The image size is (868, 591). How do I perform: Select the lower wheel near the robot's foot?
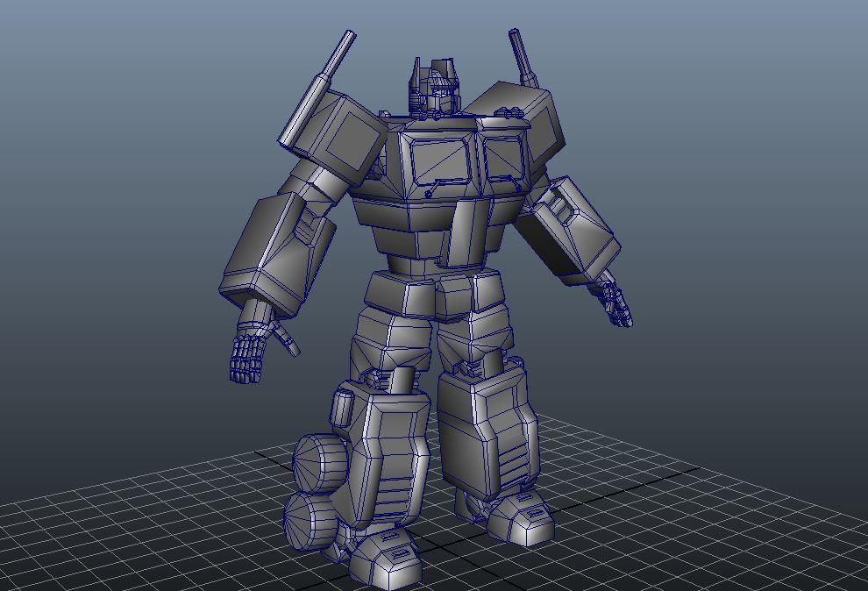click(310, 522)
